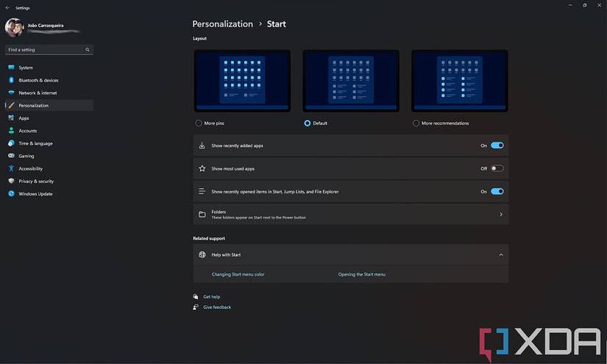The image size is (607, 364).
Task: Click the Folders row title
Action: (219, 212)
